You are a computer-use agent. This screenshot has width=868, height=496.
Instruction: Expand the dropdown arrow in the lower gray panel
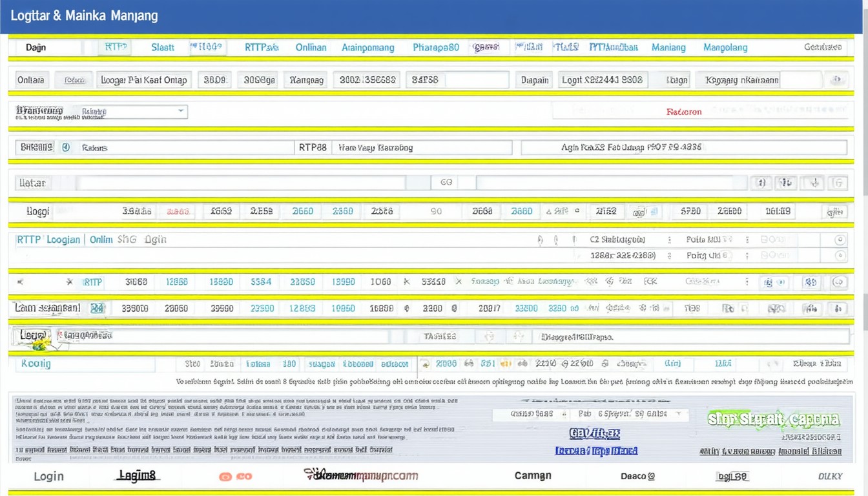[678, 413]
